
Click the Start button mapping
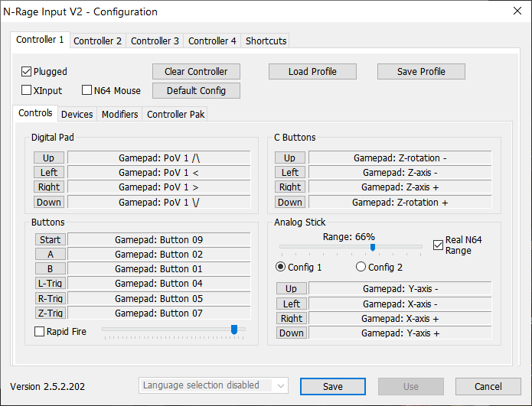50,239
